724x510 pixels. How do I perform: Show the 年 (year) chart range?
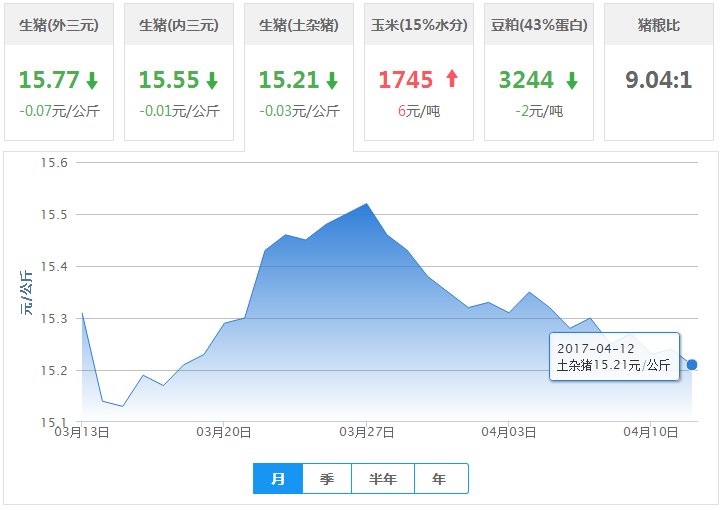440,479
